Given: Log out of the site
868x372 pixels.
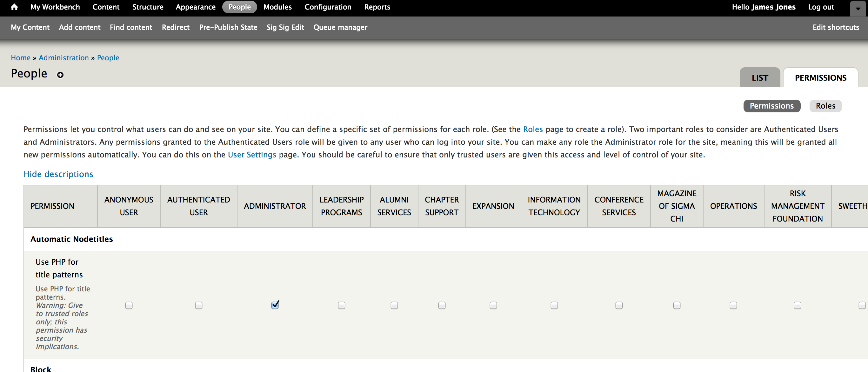Looking at the screenshot, I should pos(821,7).
